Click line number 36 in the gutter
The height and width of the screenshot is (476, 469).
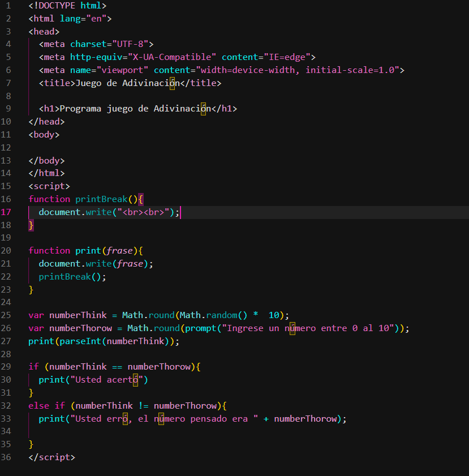pyautogui.click(x=6, y=457)
